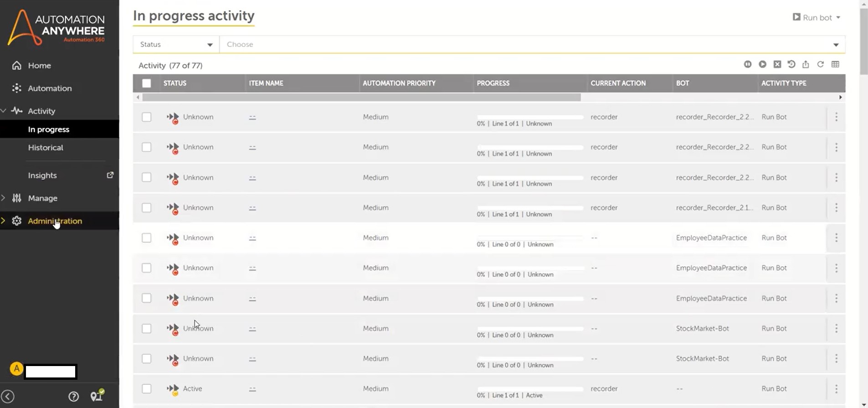Open the Status filter dropdown
Viewport: 868px width, 408px height.
tap(176, 44)
